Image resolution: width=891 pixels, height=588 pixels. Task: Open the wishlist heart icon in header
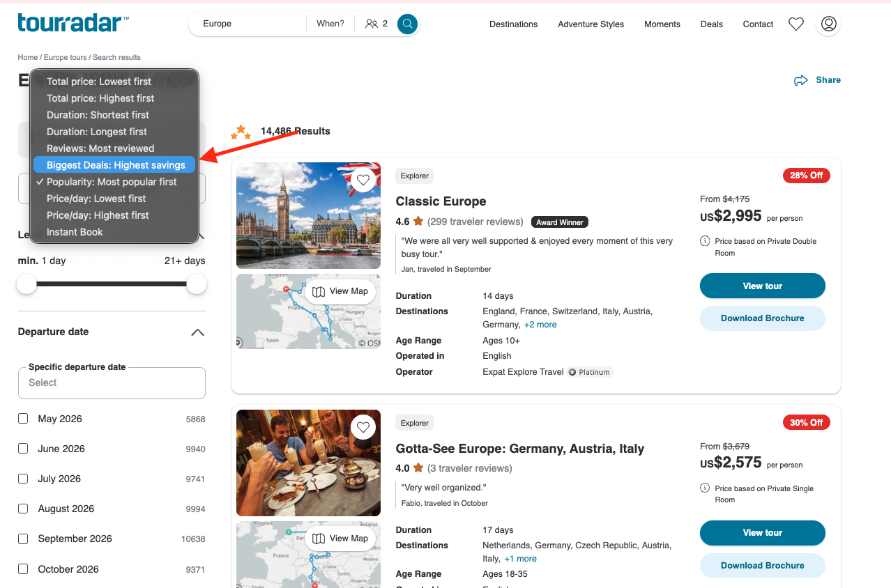pyautogui.click(x=796, y=24)
